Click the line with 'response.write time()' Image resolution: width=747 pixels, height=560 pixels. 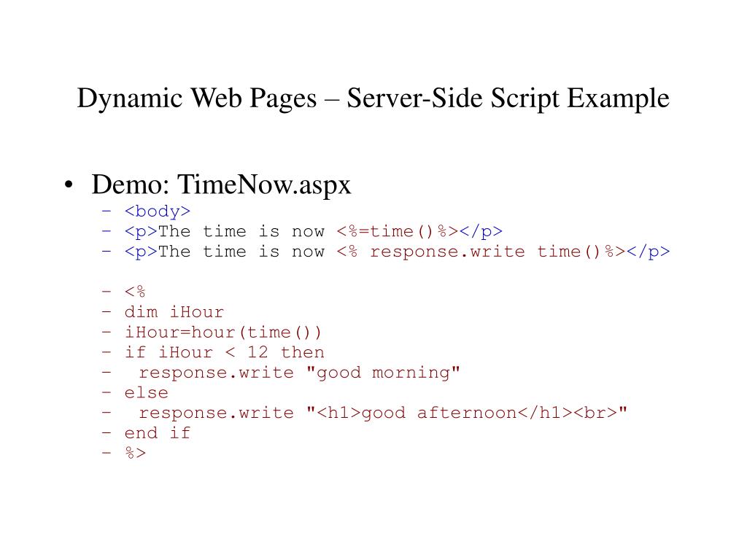pyautogui.click(x=397, y=252)
